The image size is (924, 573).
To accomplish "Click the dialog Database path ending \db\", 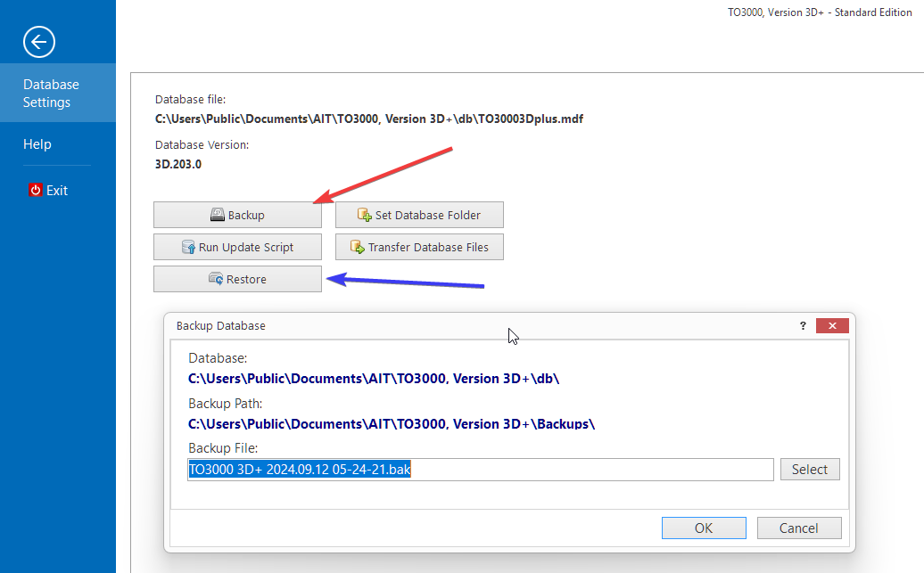I will pyautogui.click(x=374, y=378).
